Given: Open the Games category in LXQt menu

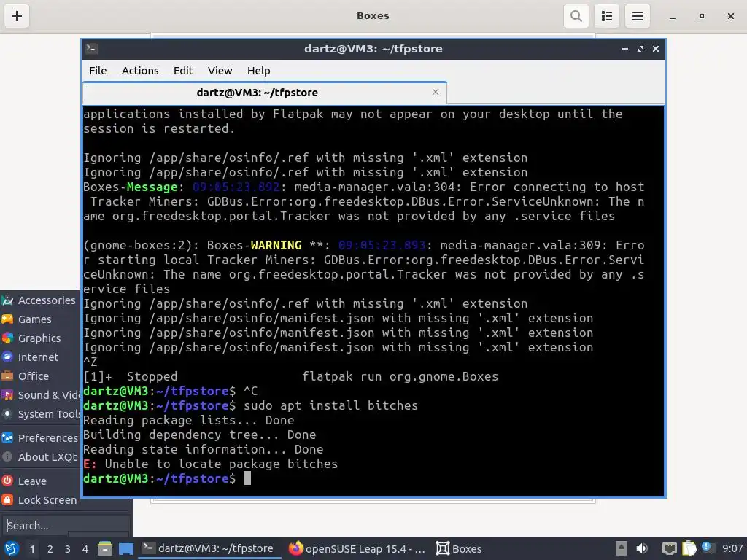Looking at the screenshot, I should point(40,319).
